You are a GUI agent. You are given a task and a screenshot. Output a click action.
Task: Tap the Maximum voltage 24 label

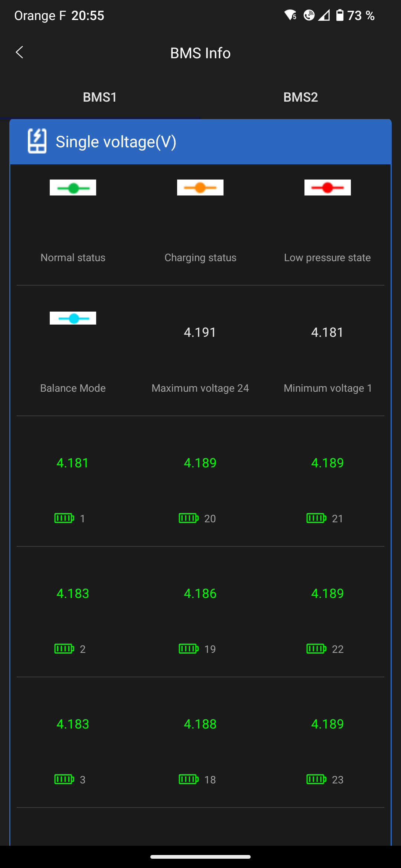click(x=200, y=388)
